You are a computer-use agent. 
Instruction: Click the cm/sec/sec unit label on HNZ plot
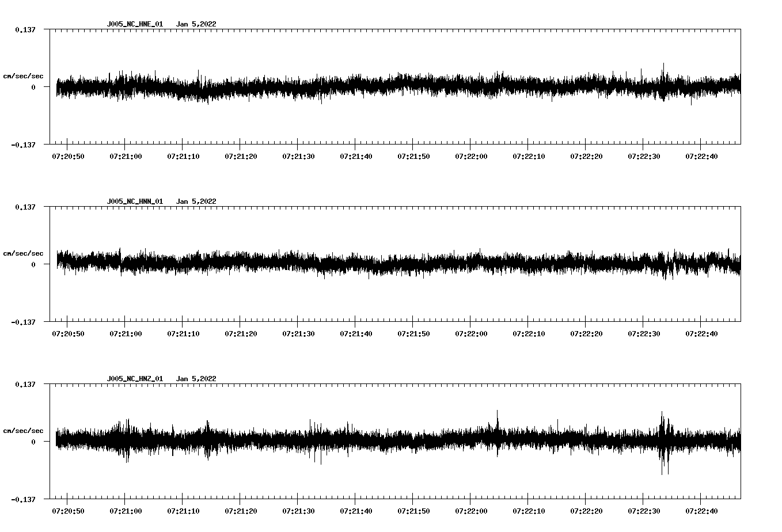[23, 431]
